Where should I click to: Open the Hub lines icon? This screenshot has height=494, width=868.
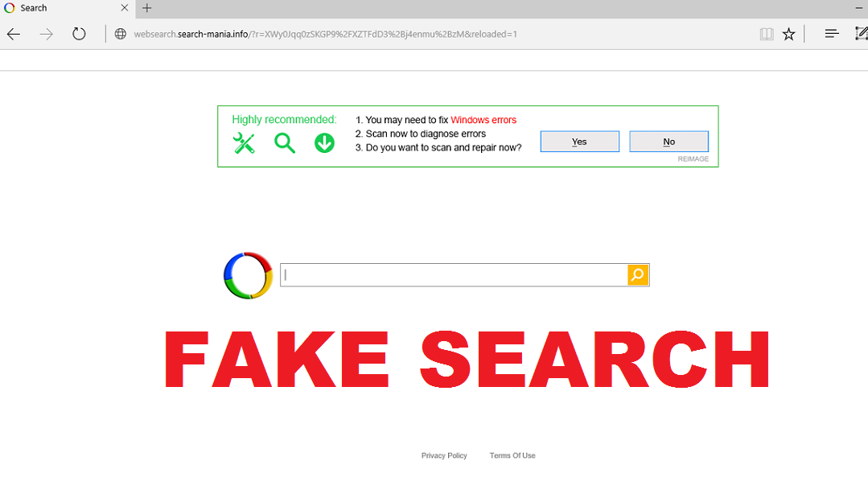pyautogui.click(x=832, y=34)
